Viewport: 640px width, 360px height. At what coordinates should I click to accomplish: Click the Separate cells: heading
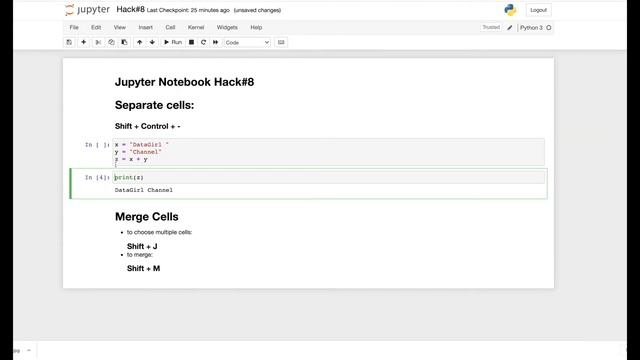click(x=154, y=105)
